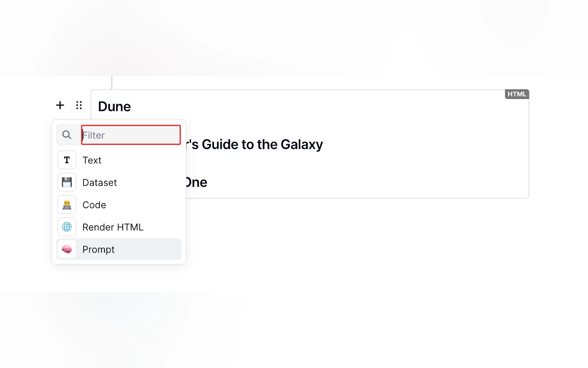Click the vertical connector line above block
This screenshot has width=588, height=368.
[x=112, y=83]
